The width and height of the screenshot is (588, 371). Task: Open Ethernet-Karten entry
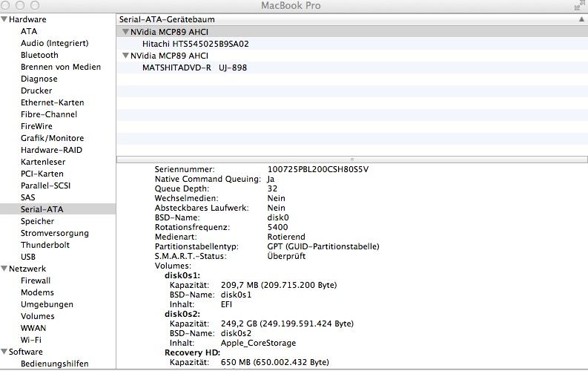(52, 102)
